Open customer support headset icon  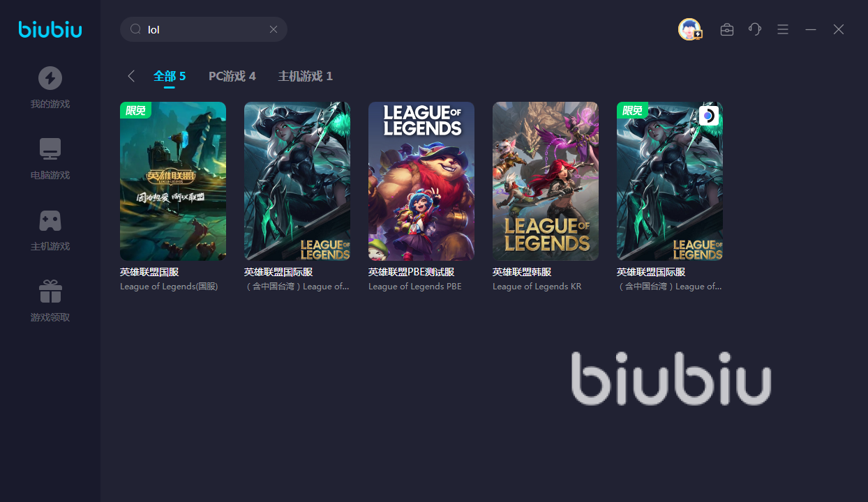[x=755, y=29]
